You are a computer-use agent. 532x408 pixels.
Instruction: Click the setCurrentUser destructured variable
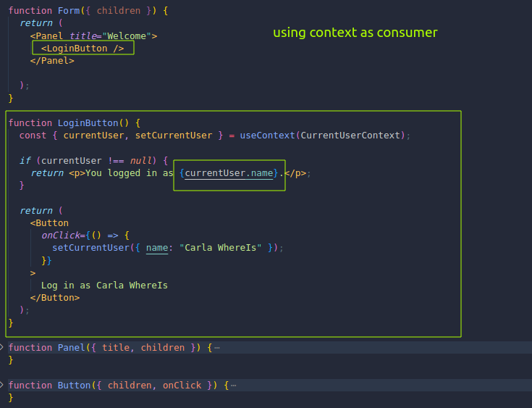coord(174,136)
